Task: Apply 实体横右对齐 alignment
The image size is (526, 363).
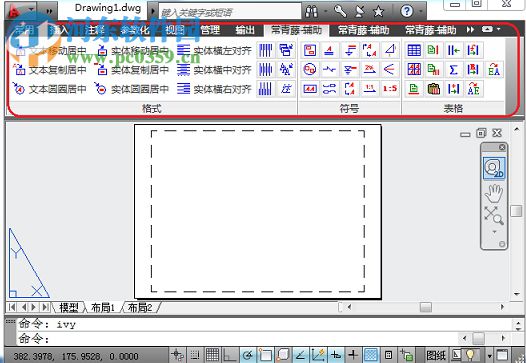Action: click(x=214, y=89)
